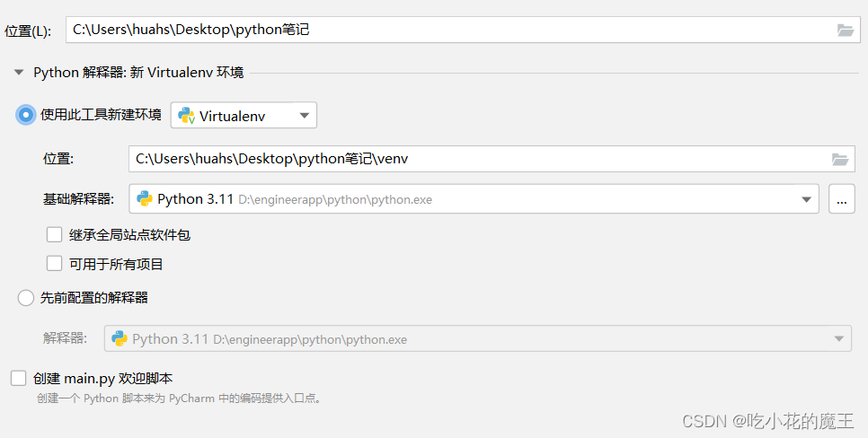The width and height of the screenshot is (868, 438).
Task: Click the ellipsis button beside base interpreter
Action: [x=841, y=199]
